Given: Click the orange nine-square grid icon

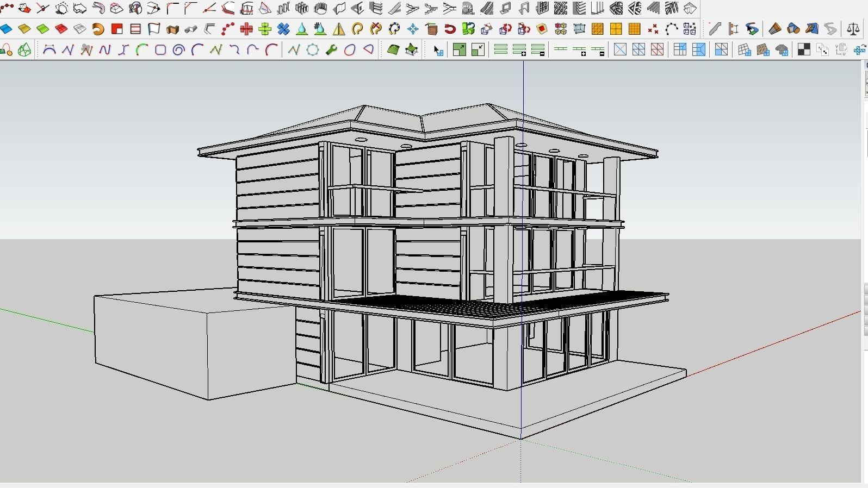Looking at the screenshot, I should coord(634,29).
